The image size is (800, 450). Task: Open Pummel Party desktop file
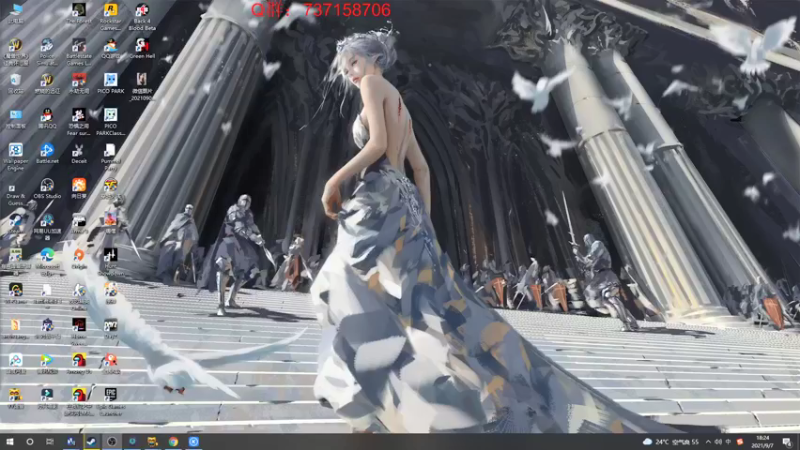[x=110, y=157]
